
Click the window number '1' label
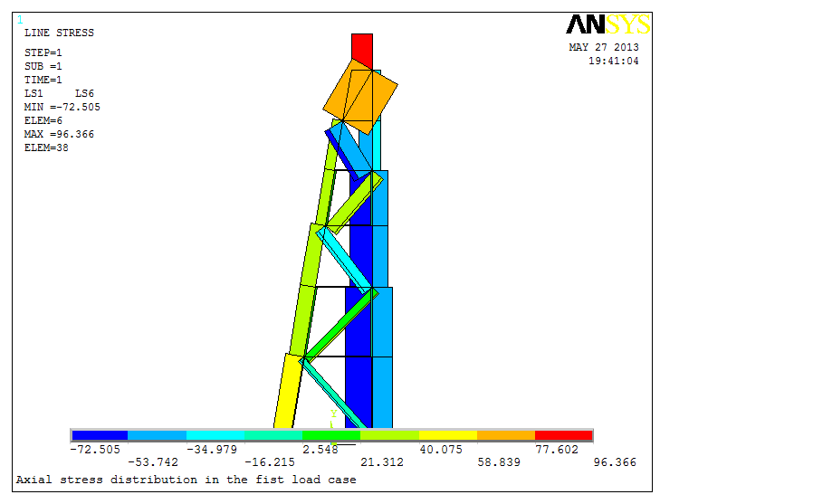(x=20, y=20)
